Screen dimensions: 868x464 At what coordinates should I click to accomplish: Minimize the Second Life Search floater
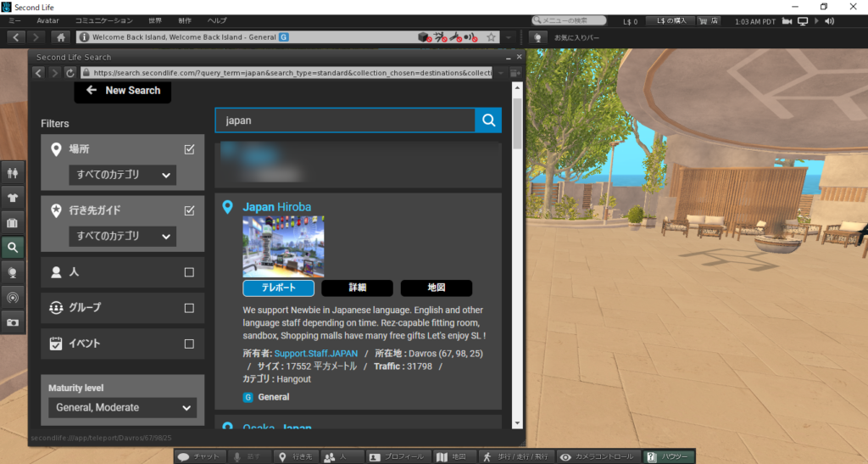(x=508, y=57)
